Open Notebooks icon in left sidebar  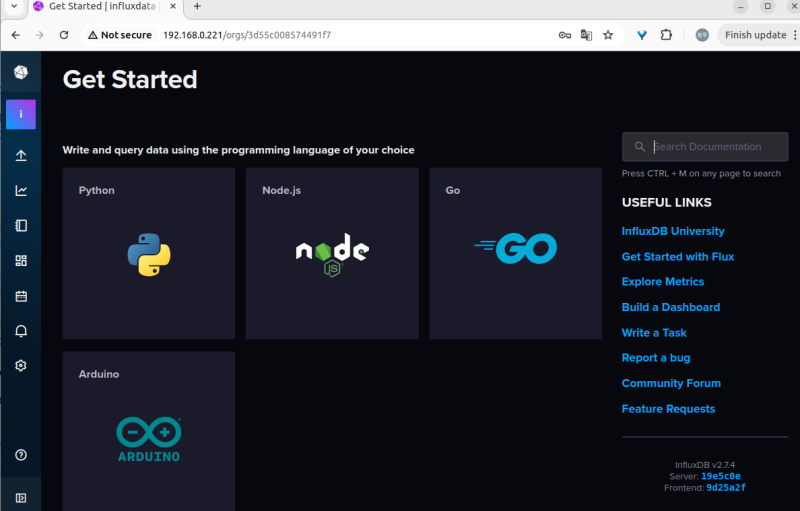pos(21,226)
